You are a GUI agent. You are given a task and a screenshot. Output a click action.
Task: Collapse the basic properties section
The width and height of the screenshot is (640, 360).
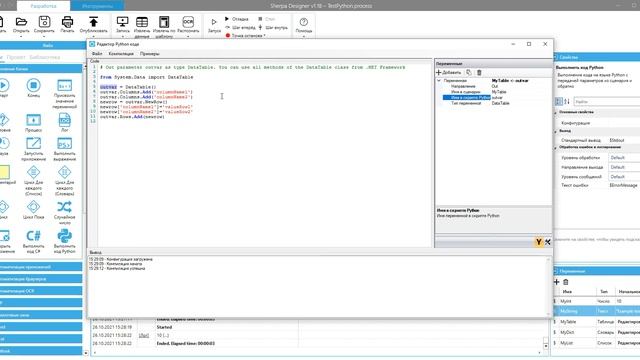pos(556,112)
